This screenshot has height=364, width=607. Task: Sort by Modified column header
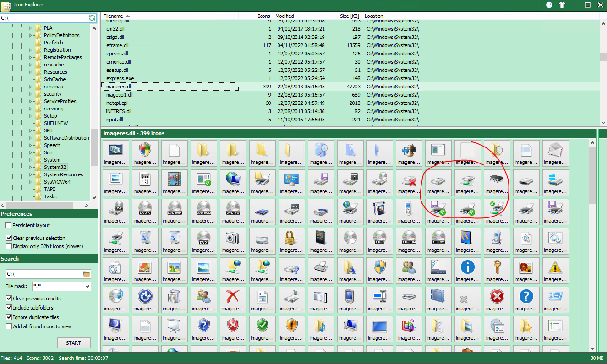tap(300, 16)
